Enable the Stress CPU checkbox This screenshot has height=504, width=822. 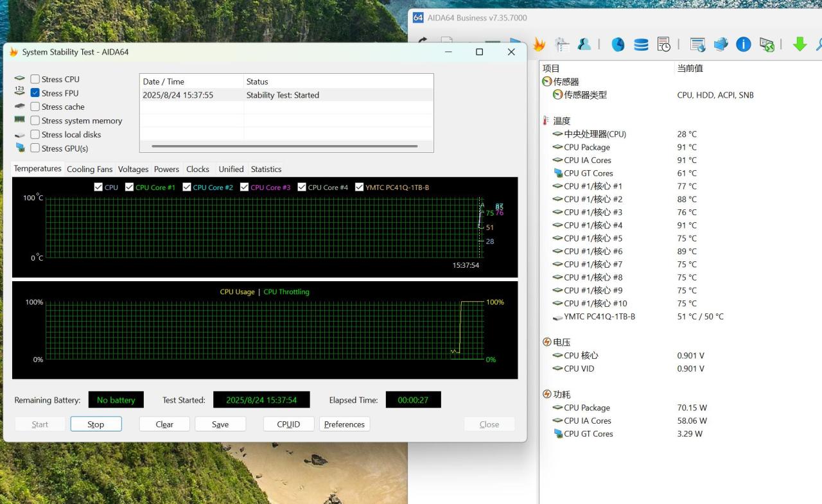pos(35,79)
